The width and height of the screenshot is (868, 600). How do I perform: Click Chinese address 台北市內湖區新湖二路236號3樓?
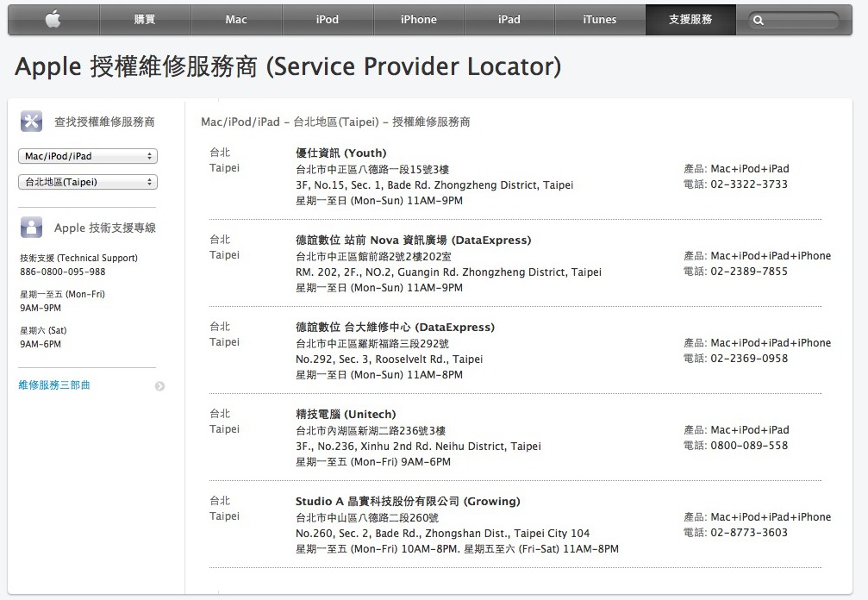click(371, 431)
